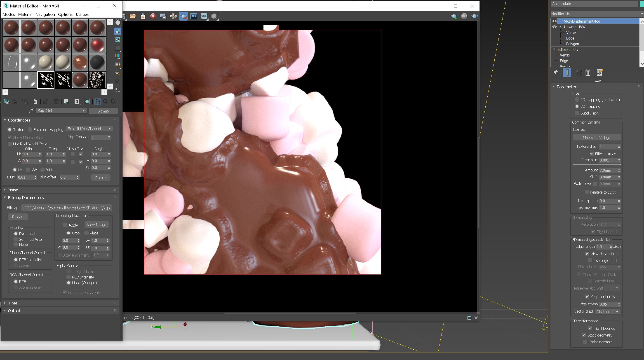
Task: Select Place radio button
Action: tap(87, 233)
